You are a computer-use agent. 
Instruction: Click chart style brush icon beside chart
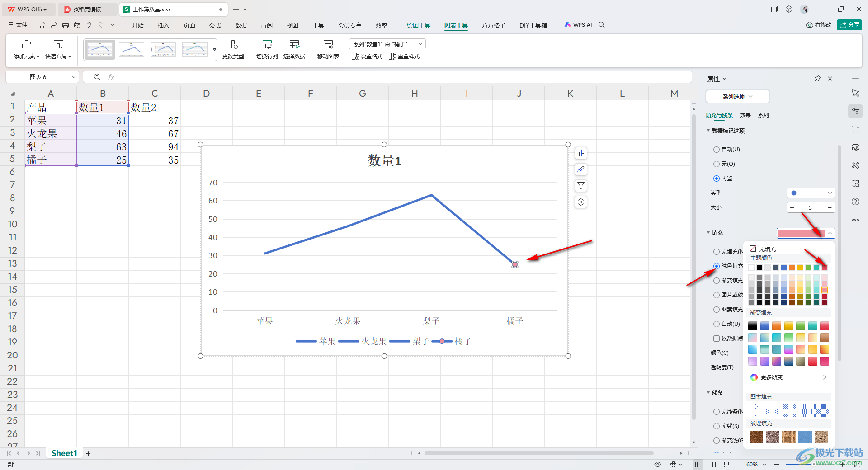tap(581, 169)
